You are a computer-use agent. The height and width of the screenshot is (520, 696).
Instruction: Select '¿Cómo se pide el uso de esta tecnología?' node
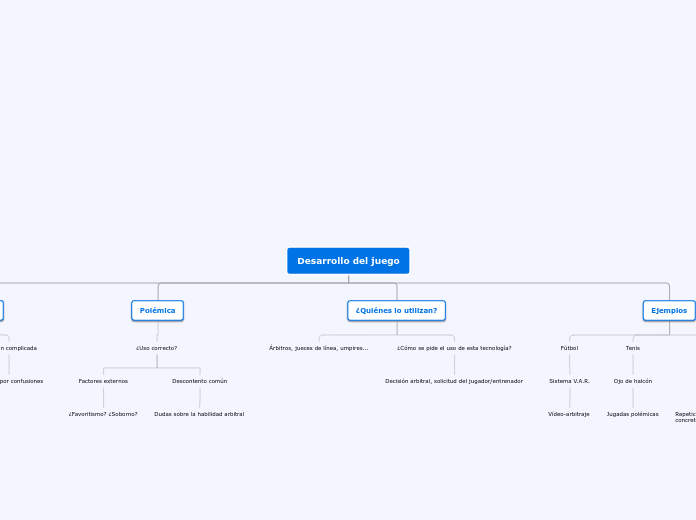454,348
